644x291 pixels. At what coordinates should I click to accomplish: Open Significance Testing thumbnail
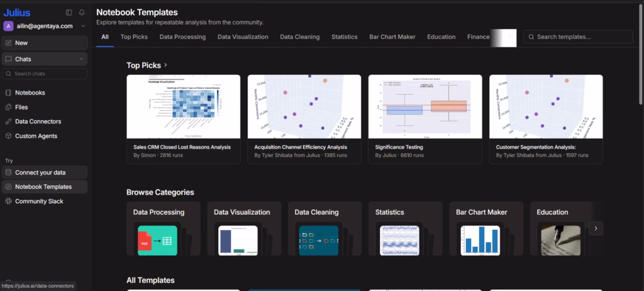[425, 106]
